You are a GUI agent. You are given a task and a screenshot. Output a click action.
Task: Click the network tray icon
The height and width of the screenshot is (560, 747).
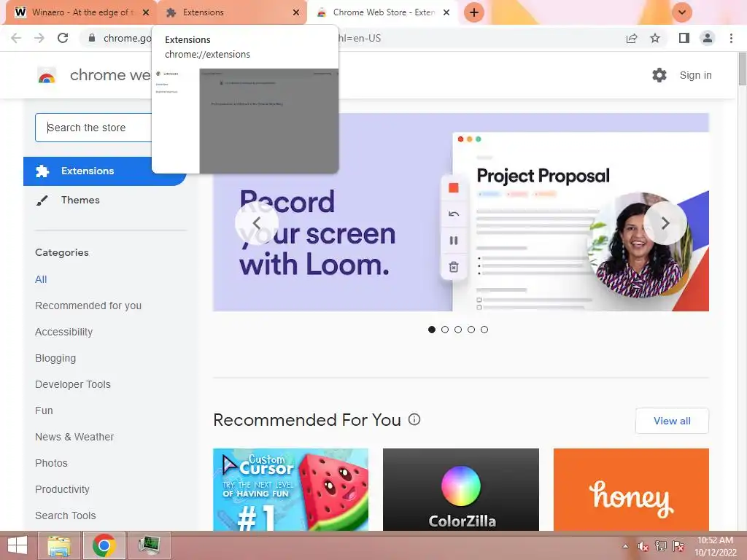pyautogui.click(x=661, y=546)
